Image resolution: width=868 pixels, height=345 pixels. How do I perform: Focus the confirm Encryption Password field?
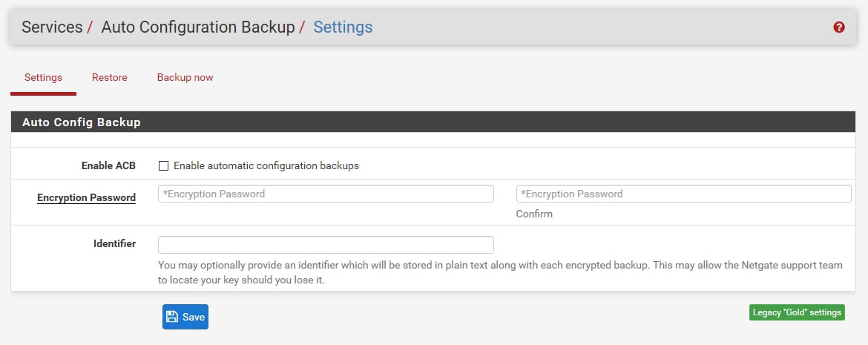tap(683, 194)
